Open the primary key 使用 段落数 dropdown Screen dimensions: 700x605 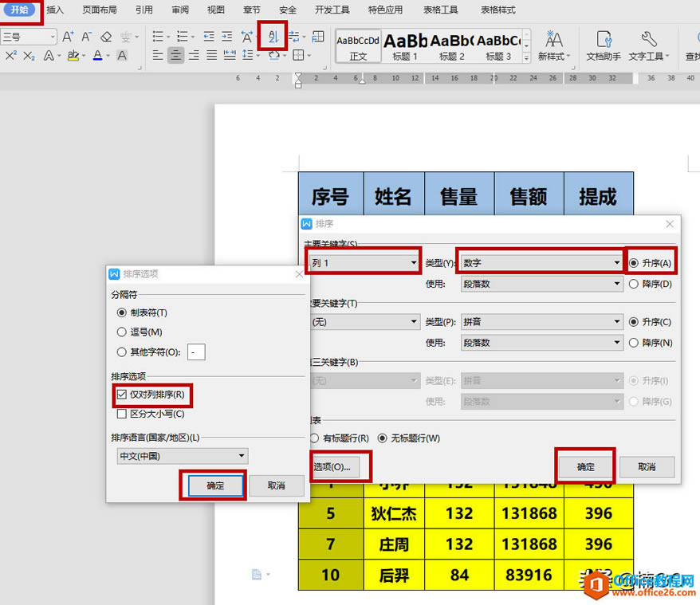pos(541,284)
